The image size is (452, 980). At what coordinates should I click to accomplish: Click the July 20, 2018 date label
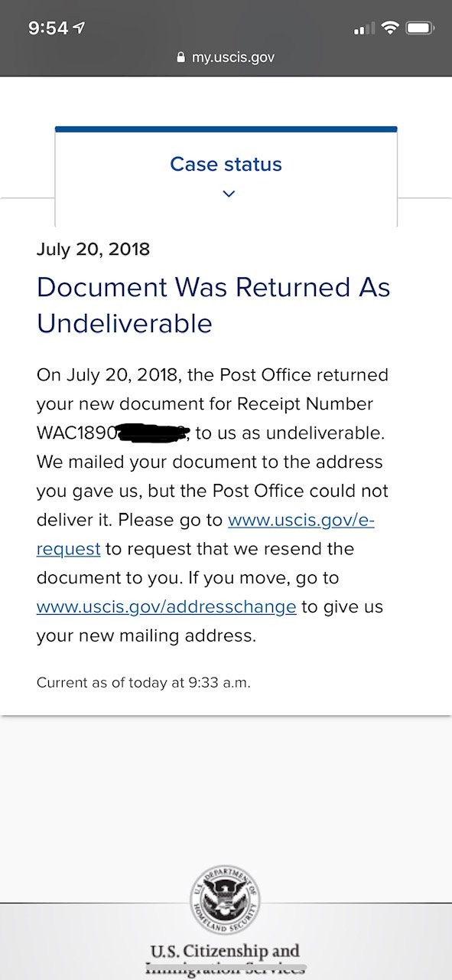[93, 249]
